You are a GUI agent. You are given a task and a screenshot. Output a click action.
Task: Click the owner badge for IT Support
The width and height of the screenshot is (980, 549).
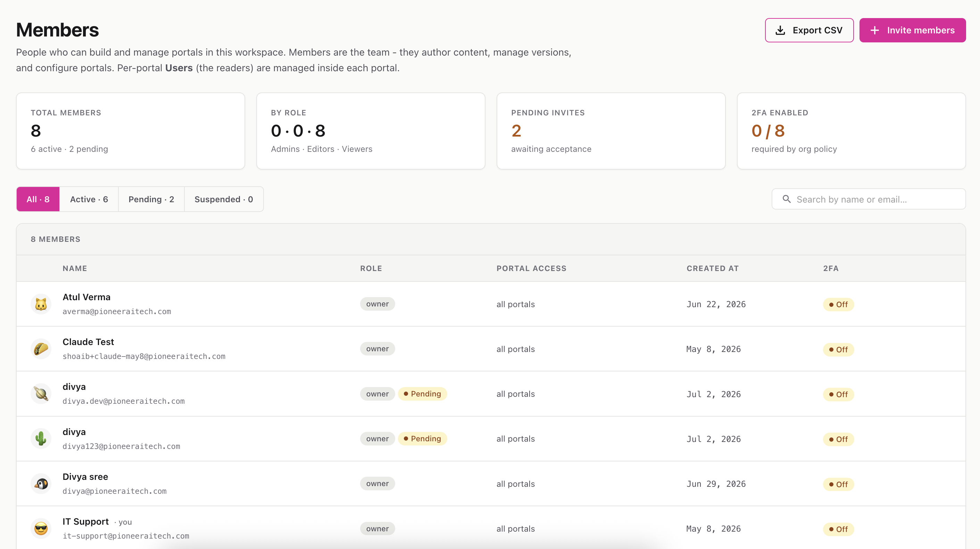point(377,528)
